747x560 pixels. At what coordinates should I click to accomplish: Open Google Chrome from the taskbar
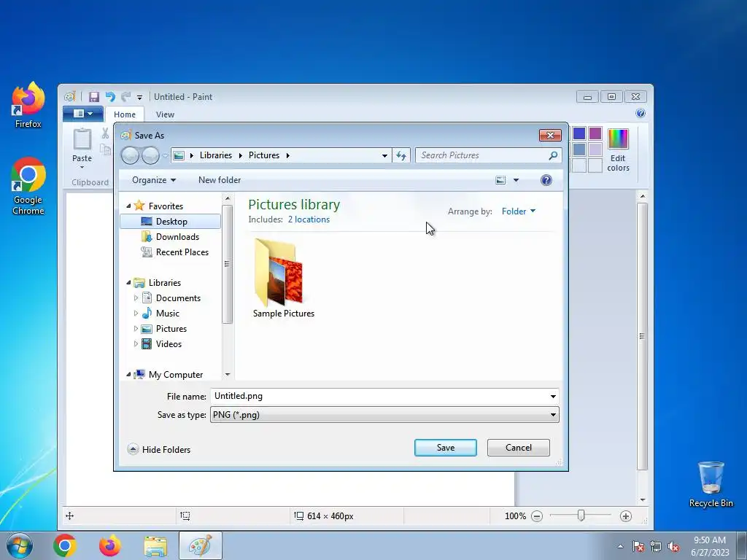(x=65, y=545)
